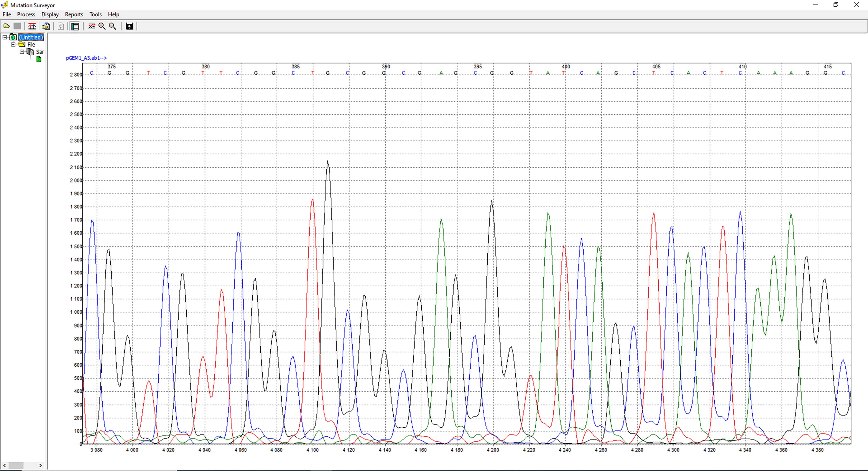The height and width of the screenshot is (471, 868).
Task: Select the (Untitled) project label
Action: [x=31, y=37]
